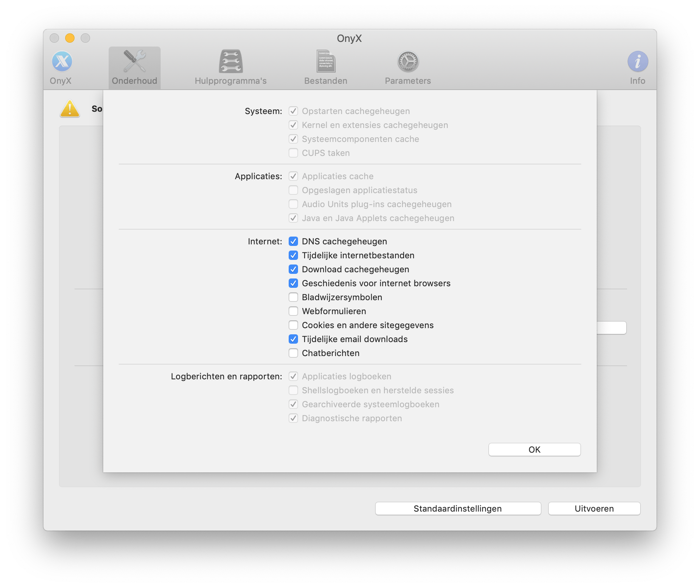Toggle Kernel en extensies cachegeheugen
The image size is (700, 588).
pyautogui.click(x=293, y=125)
